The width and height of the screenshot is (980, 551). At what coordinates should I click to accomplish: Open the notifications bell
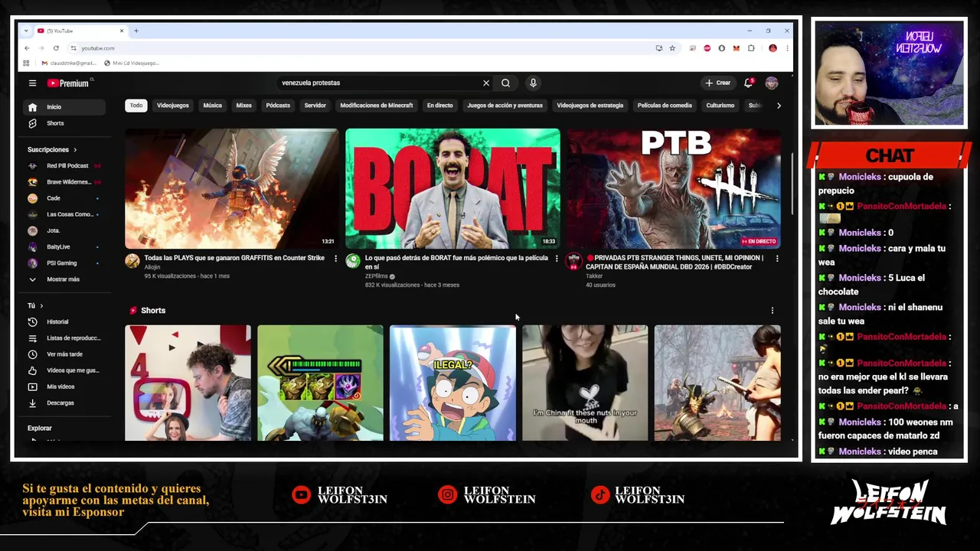pos(748,83)
